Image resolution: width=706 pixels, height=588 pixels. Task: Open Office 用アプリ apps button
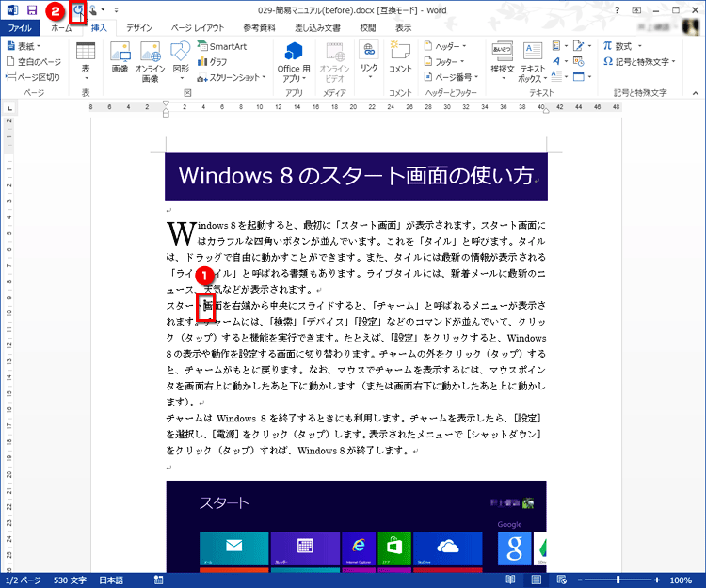pyautogui.click(x=294, y=62)
